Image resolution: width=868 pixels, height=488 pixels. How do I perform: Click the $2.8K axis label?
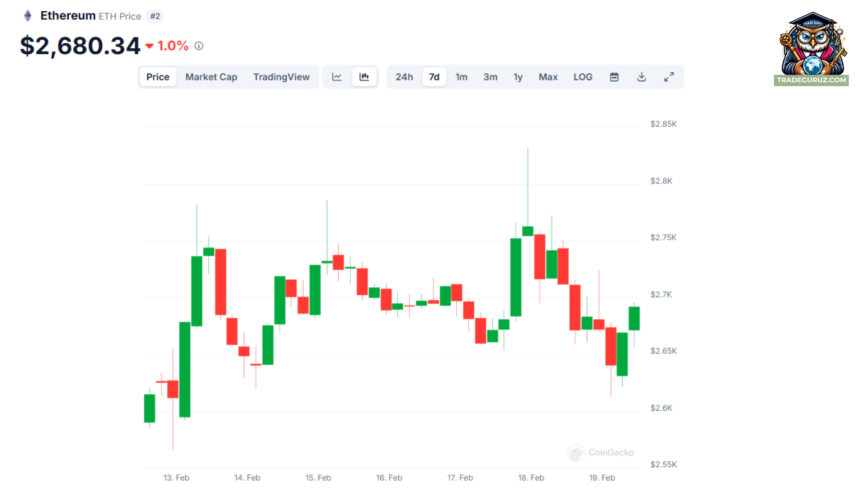coord(661,181)
